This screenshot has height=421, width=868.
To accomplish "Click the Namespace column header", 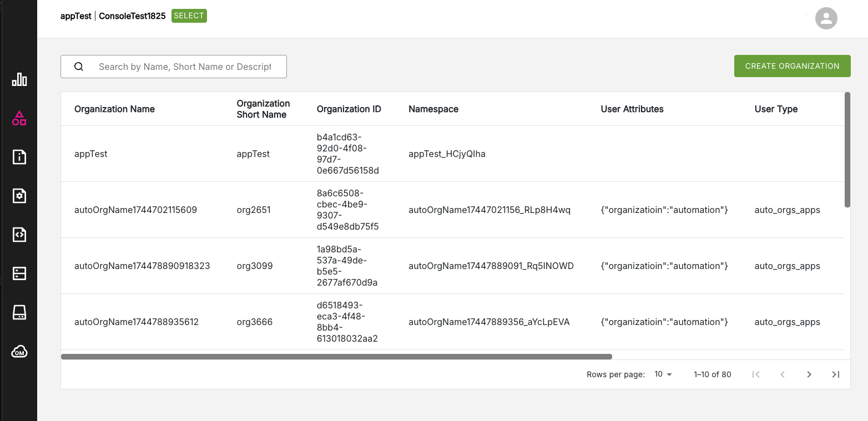I will point(433,109).
